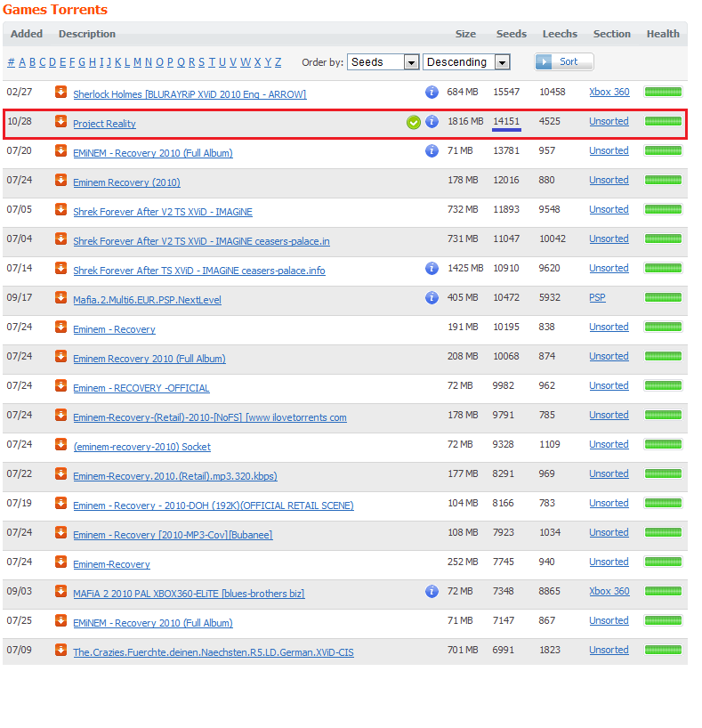Click the download arrow beside Project Reality
This screenshot has width=702, height=728.
61,121
